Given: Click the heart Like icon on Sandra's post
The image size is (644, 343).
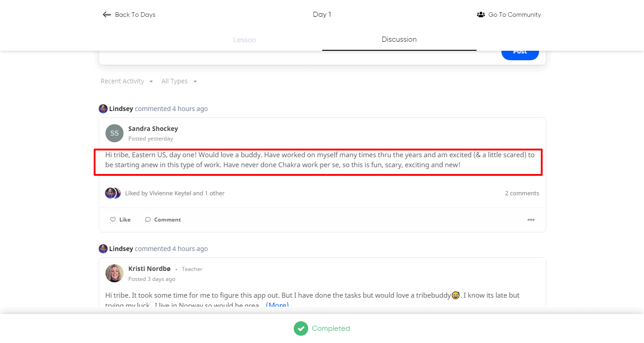Looking at the screenshot, I should click(x=113, y=220).
